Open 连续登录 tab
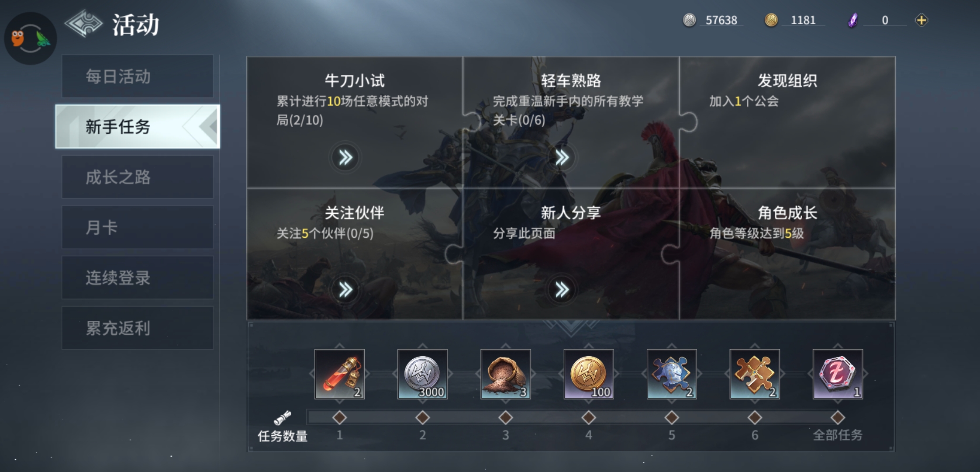This screenshot has width=980, height=472. click(138, 278)
